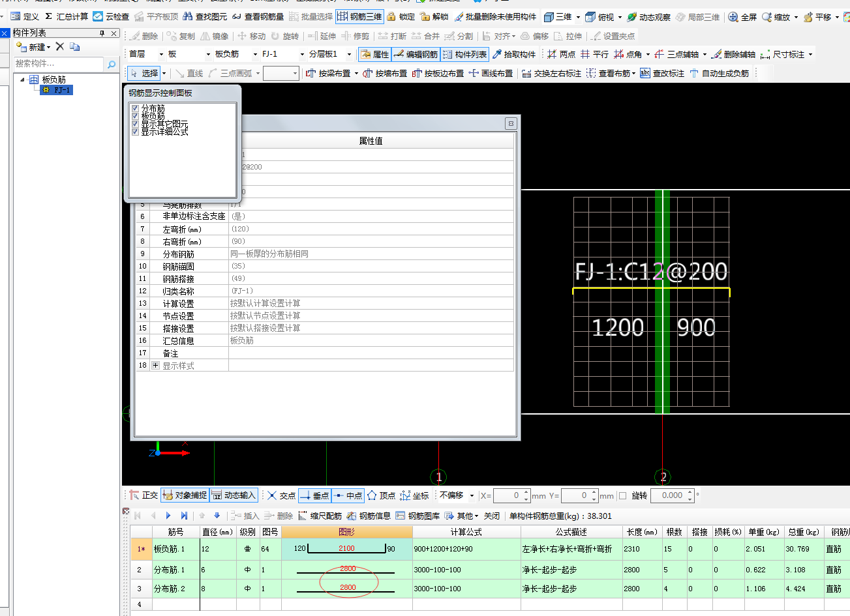The image size is (850, 616).
Task: Click the 计算公式 column header
Action: pyautogui.click(x=466, y=532)
